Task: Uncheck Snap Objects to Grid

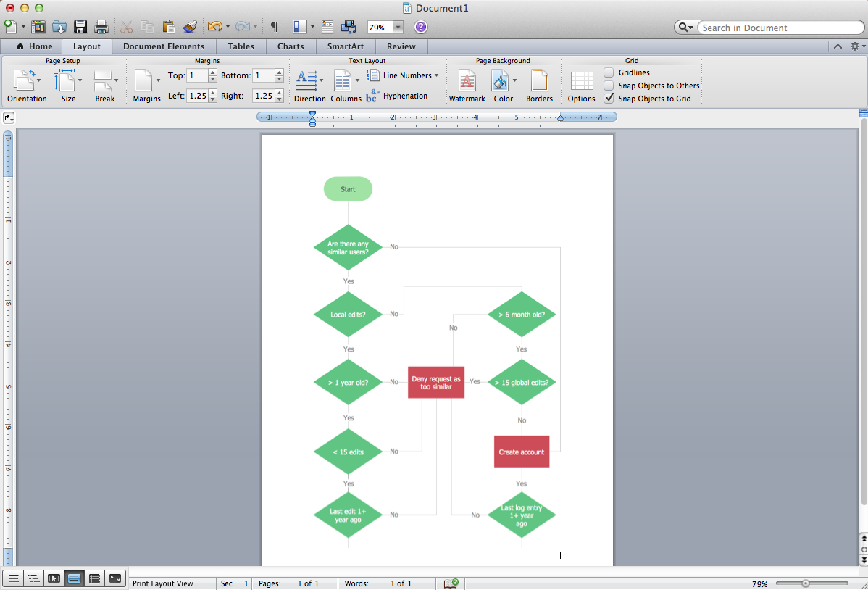Action: point(609,99)
